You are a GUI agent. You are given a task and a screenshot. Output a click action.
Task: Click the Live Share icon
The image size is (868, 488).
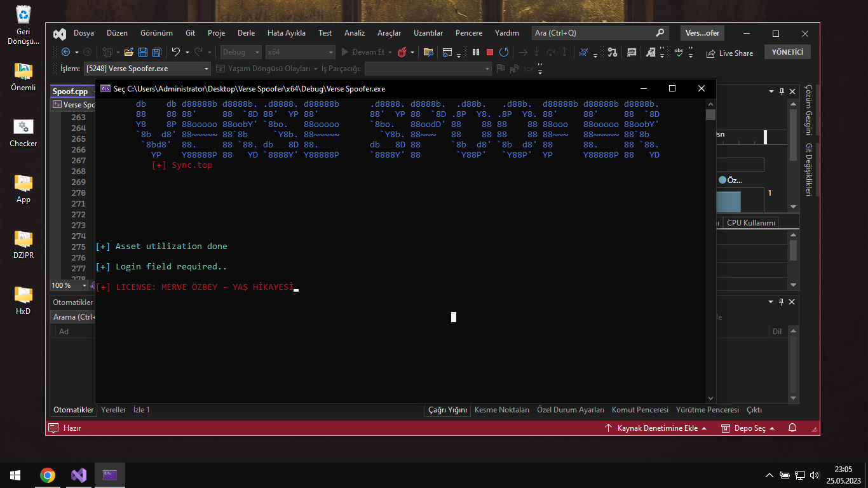(711, 53)
